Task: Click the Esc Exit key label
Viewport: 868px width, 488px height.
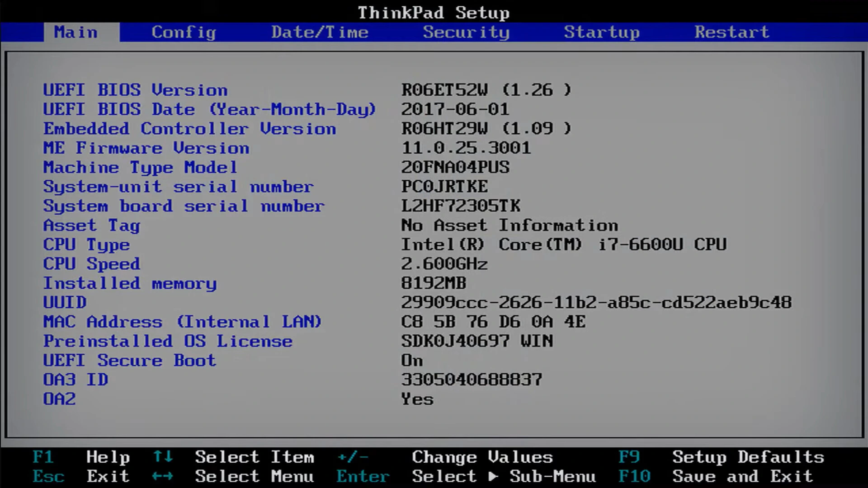Action: pos(48,476)
